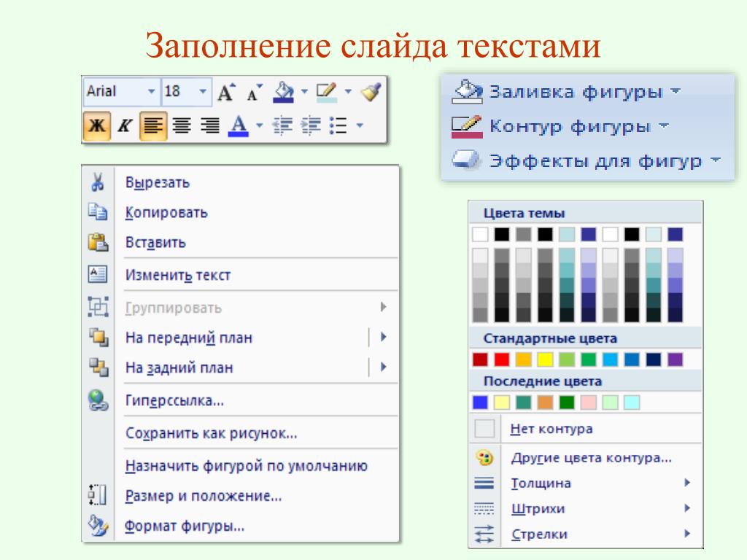This screenshot has height=560, width=747.
Task: Pick the red standard color swatch
Action: [x=502, y=359]
